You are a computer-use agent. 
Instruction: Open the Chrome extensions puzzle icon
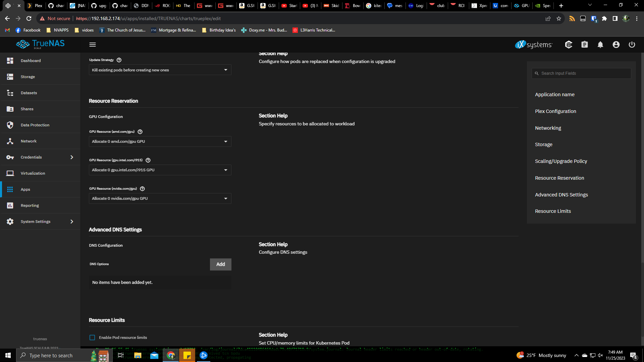click(604, 18)
